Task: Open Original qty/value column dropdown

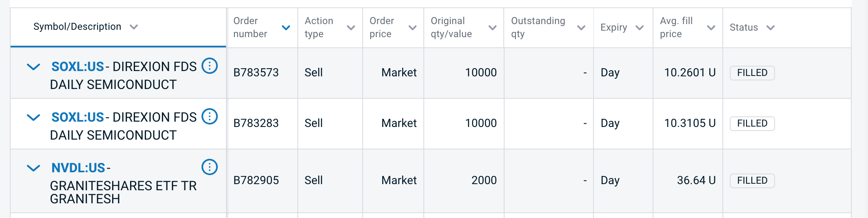Action: click(492, 28)
